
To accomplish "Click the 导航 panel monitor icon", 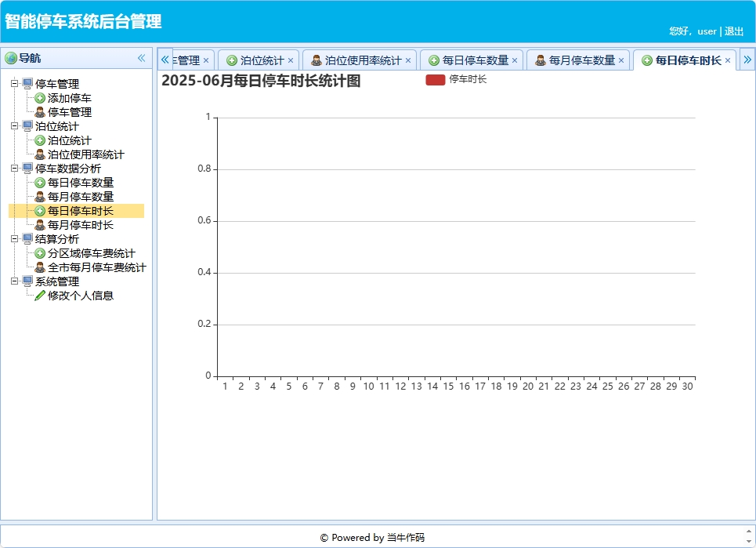I will [x=13, y=57].
